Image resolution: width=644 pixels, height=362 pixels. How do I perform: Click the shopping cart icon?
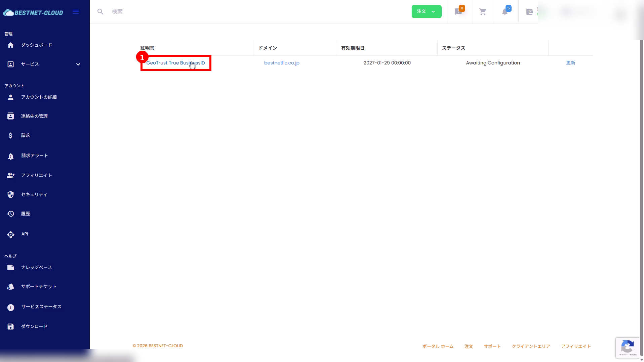pyautogui.click(x=483, y=12)
